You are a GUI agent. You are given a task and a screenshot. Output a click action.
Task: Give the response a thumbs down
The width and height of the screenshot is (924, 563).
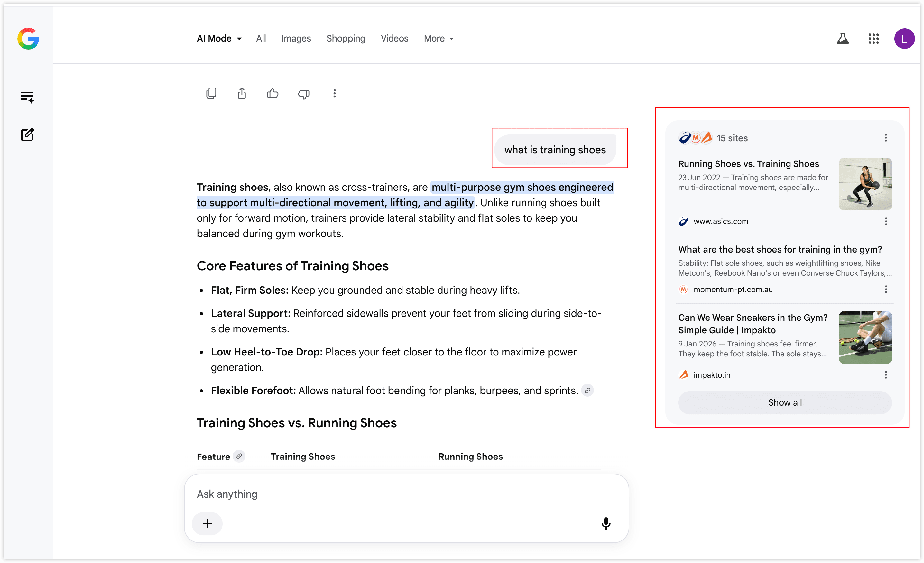point(303,94)
